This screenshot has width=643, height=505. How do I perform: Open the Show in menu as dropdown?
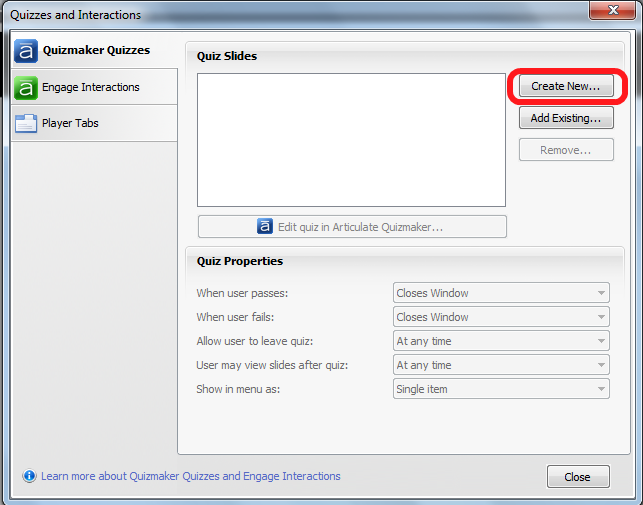(501, 389)
